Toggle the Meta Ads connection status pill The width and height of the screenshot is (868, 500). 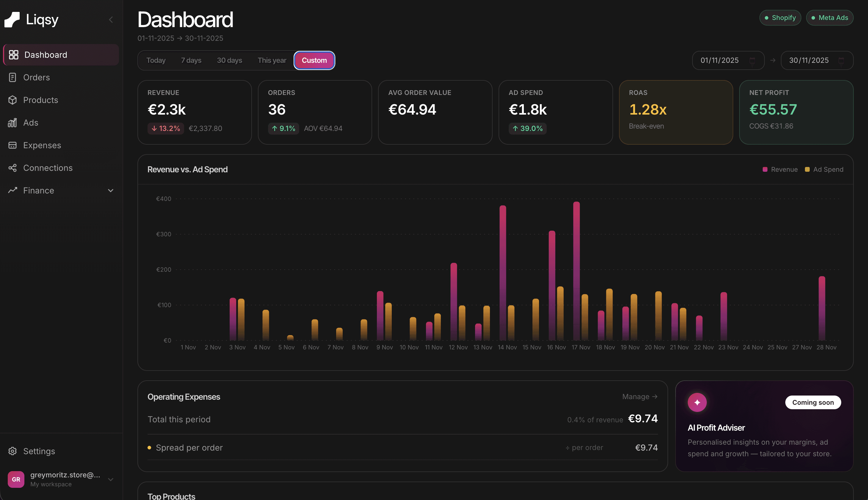[830, 18]
